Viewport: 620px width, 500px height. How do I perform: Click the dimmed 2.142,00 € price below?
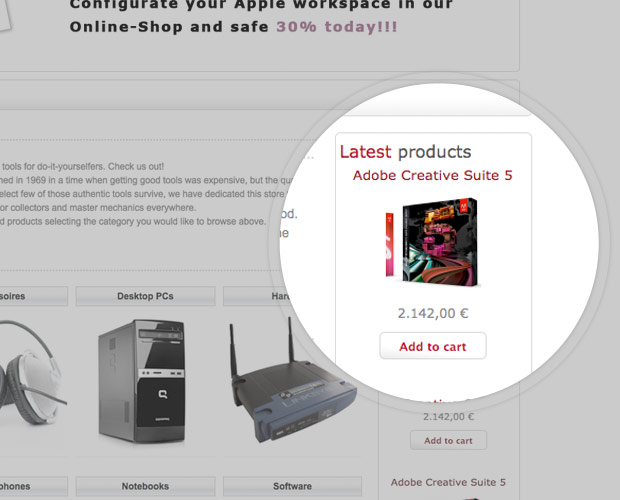pos(448,417)
